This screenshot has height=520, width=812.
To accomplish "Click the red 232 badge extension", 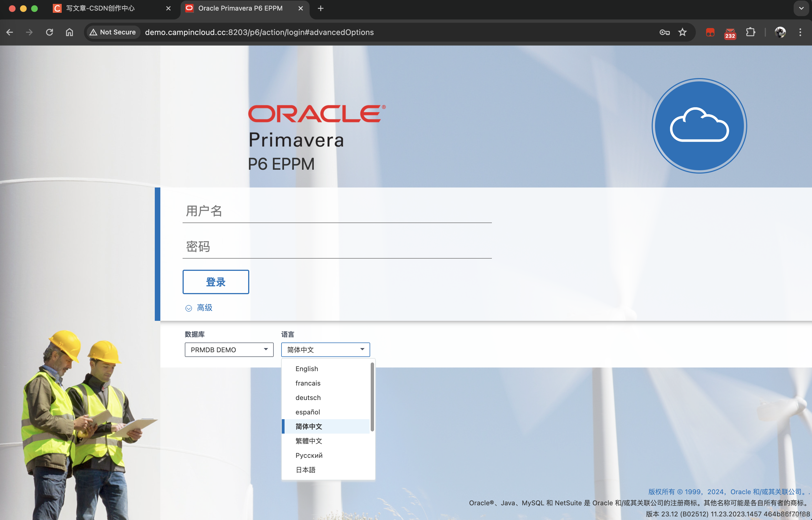I will pos(730,33).
